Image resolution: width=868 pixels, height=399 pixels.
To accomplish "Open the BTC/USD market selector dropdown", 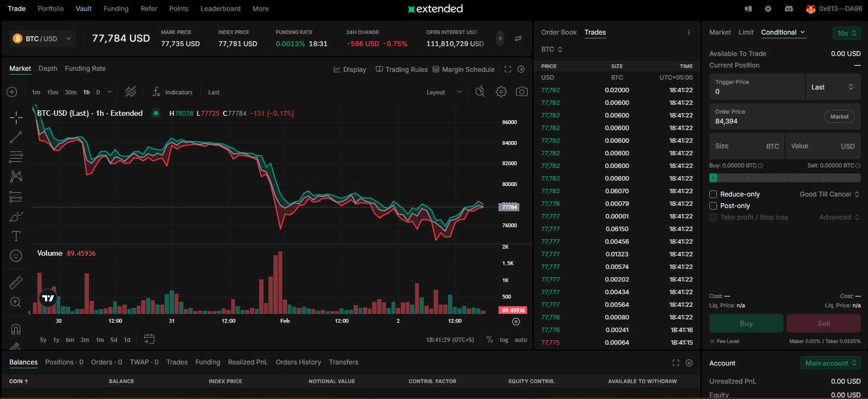I will (x=42, y=39).
